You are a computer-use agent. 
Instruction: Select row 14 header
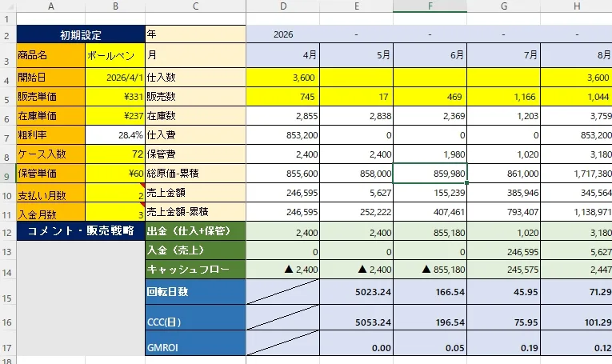(x=6, y=270)
